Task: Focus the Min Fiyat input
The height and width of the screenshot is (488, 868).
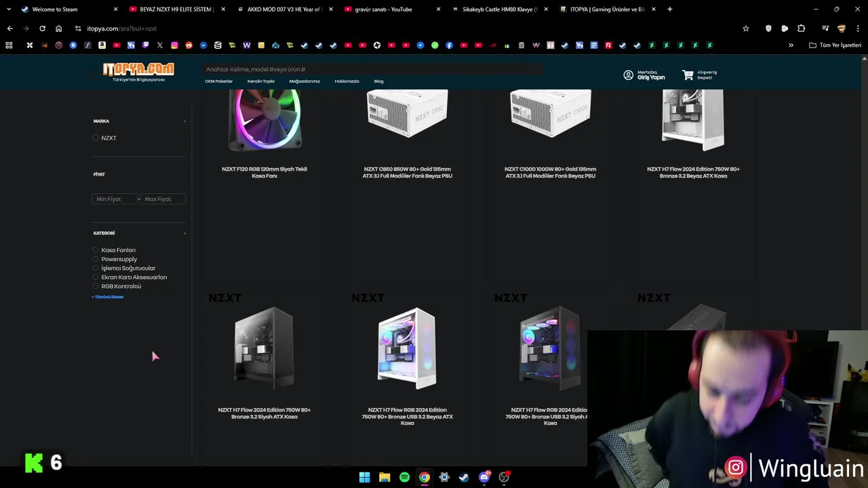Action: pos(115,199)
